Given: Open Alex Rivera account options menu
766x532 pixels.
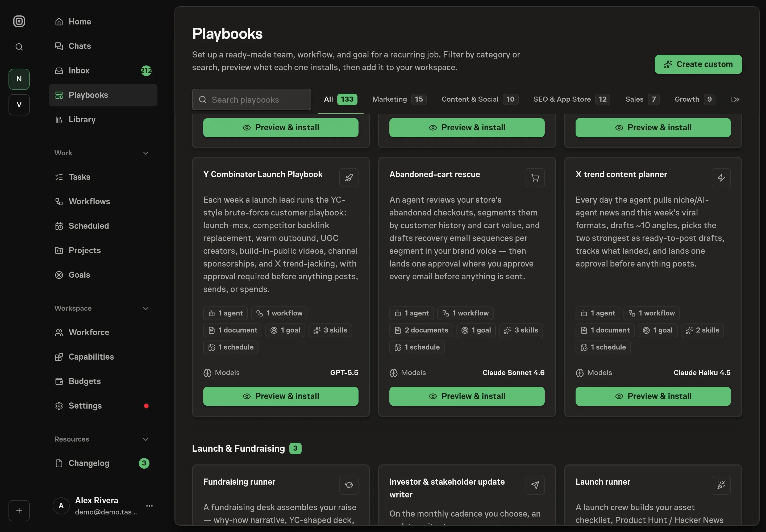Looking at the screenshot, I should pyautogui.click(x=149, y=506).
